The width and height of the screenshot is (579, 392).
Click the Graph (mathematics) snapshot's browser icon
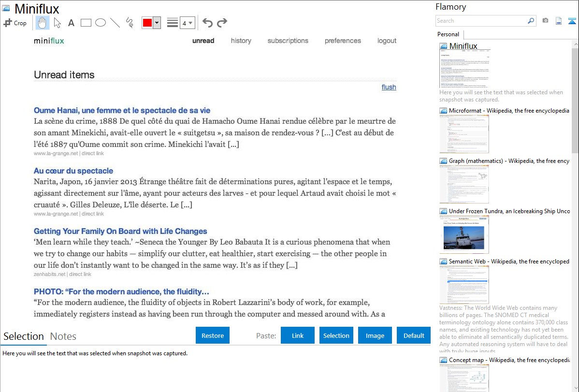pos(443,161)
